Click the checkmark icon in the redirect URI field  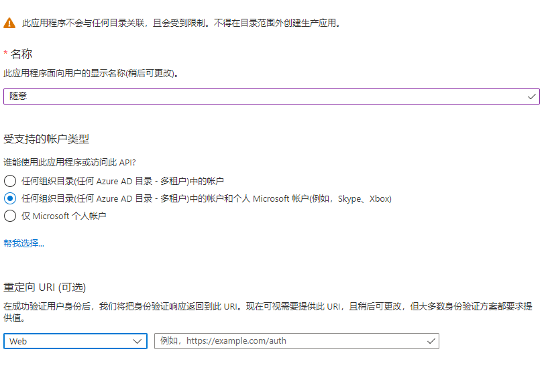(x=431, y=341)
